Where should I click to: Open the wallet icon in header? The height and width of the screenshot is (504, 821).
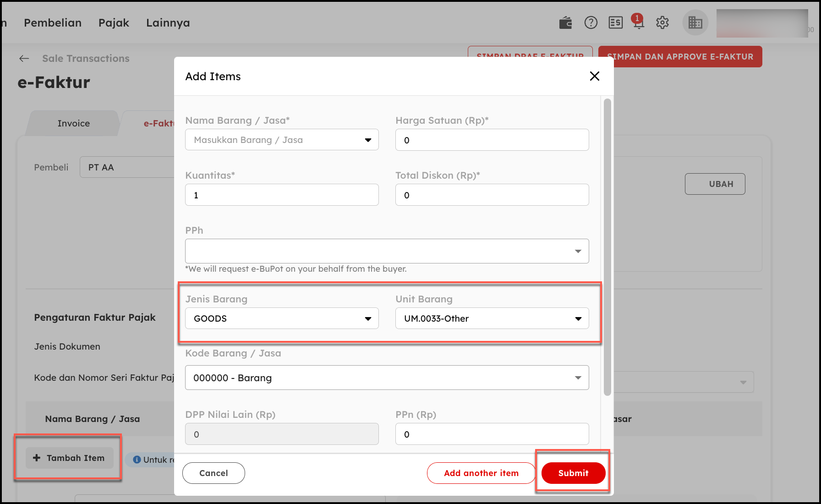(x=565, y=22)
